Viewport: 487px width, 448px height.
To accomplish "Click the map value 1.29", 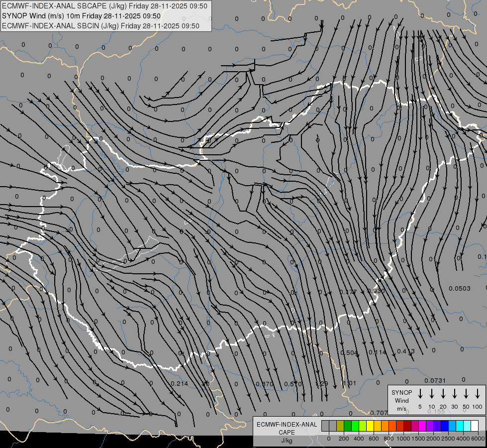I will click(x=321, y=384).
